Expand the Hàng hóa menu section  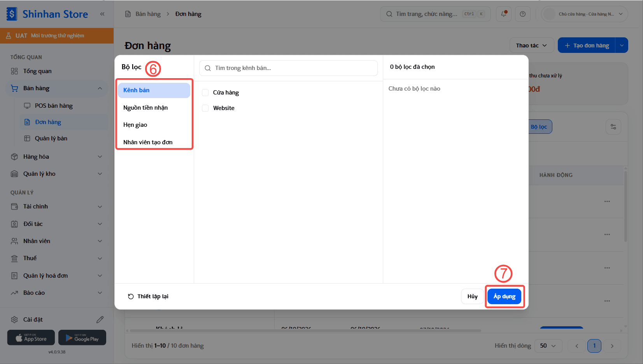(x=100, y=157)
